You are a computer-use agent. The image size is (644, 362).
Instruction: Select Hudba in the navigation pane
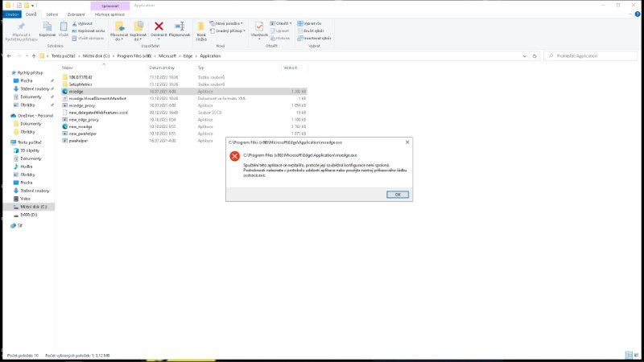point(26,167)
